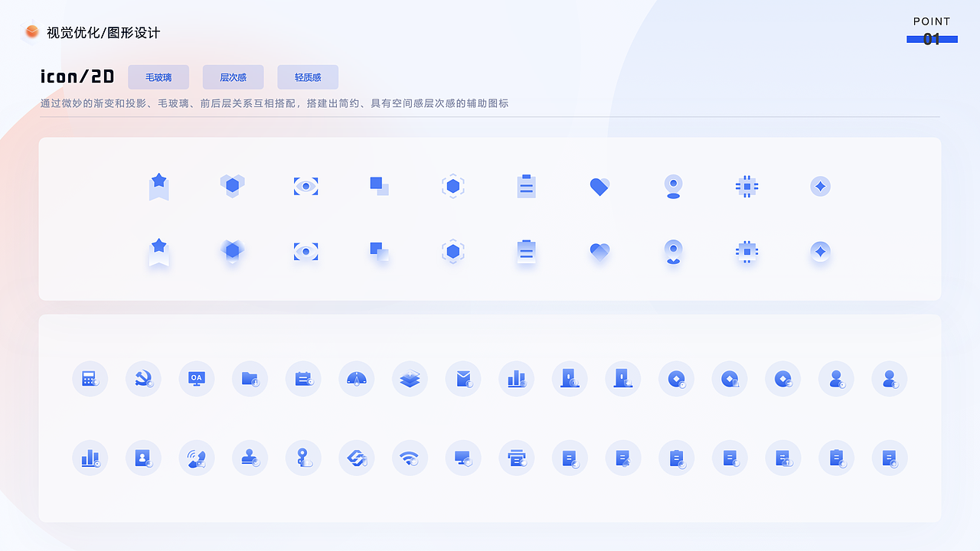This screenshot has width=980, height=551.
Task: Click the key with cloud icon
Action: pyautogui.click(x=303, y=458)
